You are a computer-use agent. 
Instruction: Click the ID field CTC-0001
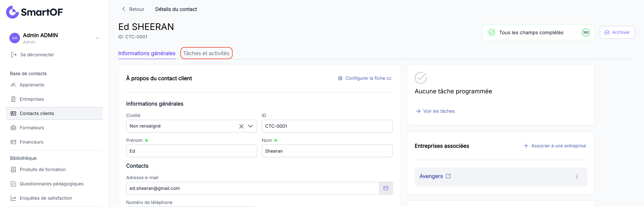(327, 126)
